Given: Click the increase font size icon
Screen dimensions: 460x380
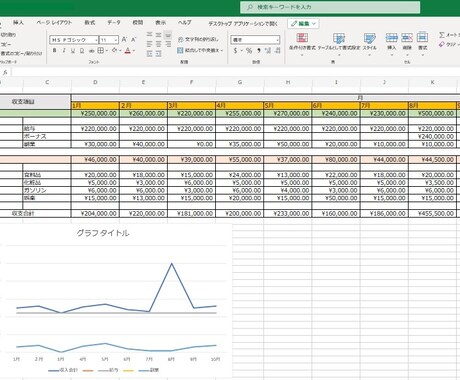Looking at the screenshot, I should [x=124, y=40].
